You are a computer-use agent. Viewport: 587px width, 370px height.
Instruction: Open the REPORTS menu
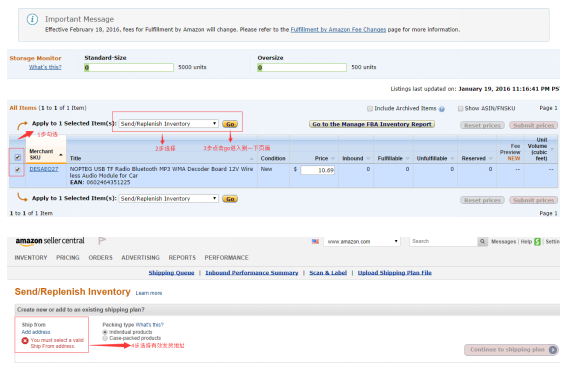coord(182,258)
